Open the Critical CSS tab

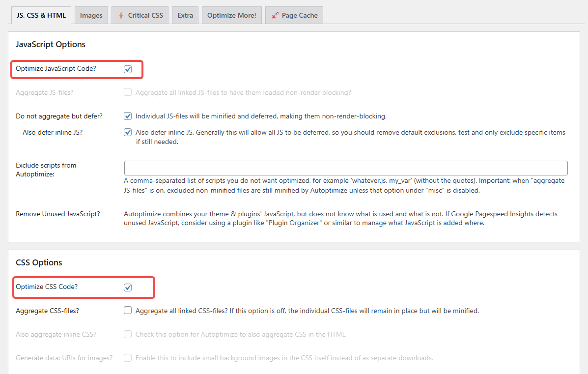[140, 15]
